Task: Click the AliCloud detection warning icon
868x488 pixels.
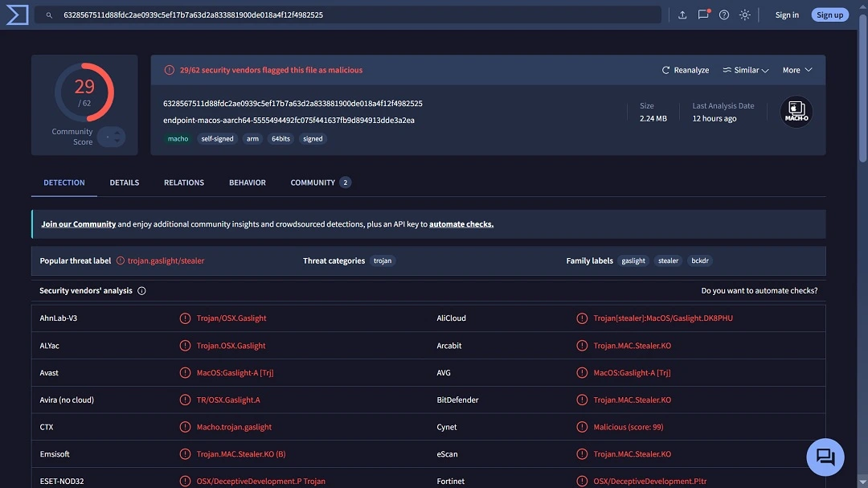Action: [x=582, y=318]
